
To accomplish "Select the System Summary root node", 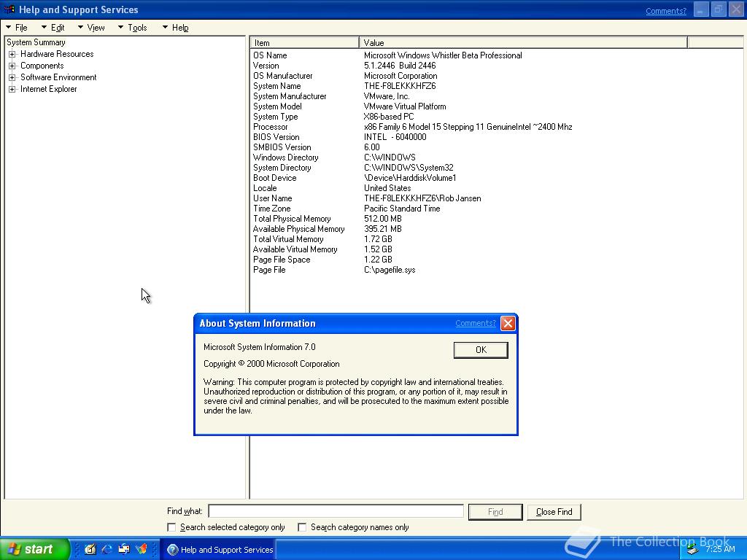I will click(x=36, y=42).
